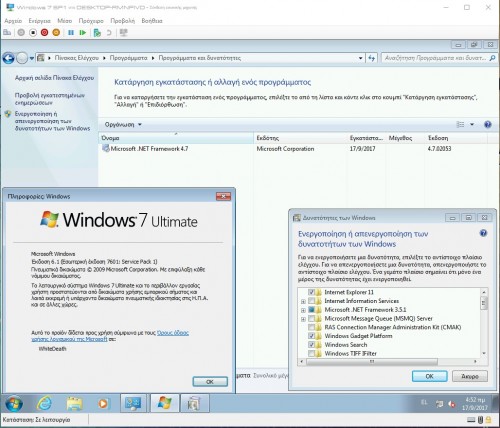Toggle the Windows Gadget Platform checkbox

[311, 336]
